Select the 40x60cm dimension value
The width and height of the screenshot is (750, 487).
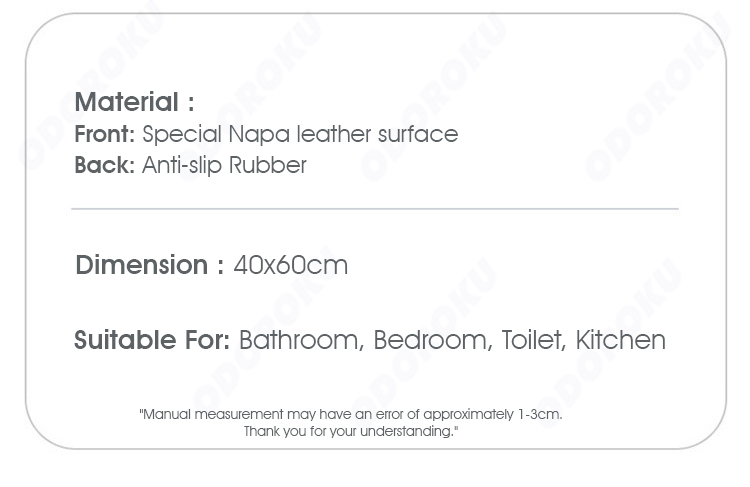click(x=291, y=265)
